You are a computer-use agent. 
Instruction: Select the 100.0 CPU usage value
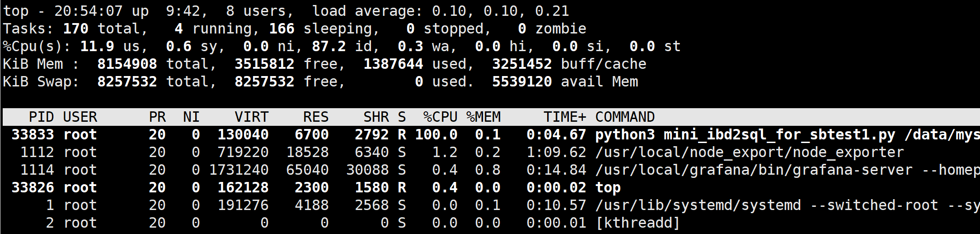tap(436, 134)
